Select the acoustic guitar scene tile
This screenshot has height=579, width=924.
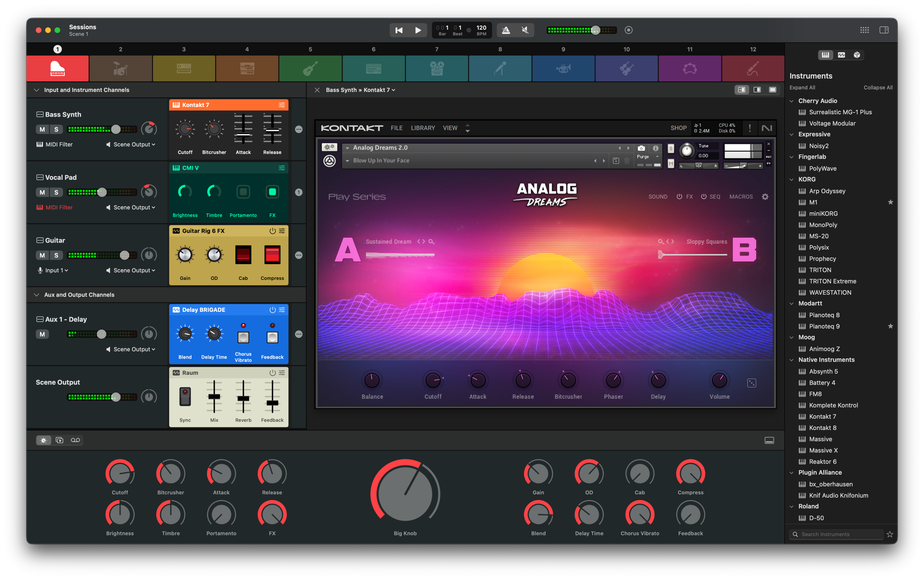310,68
